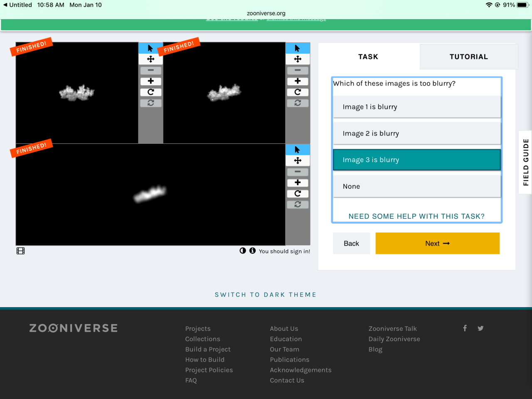Select pointer tool in third image toolbar
This screenshot has width=532, height=399.
coord(298,150)
